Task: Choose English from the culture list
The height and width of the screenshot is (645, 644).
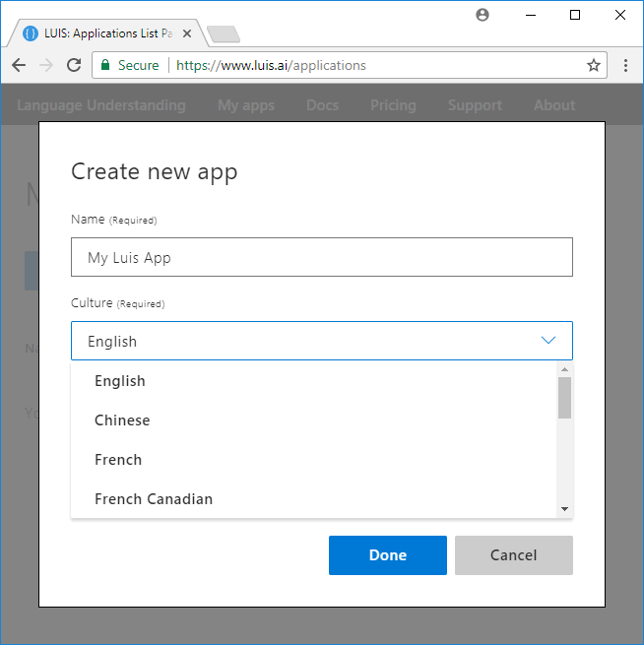Action: pyautogui.click(x=314, y=381)
